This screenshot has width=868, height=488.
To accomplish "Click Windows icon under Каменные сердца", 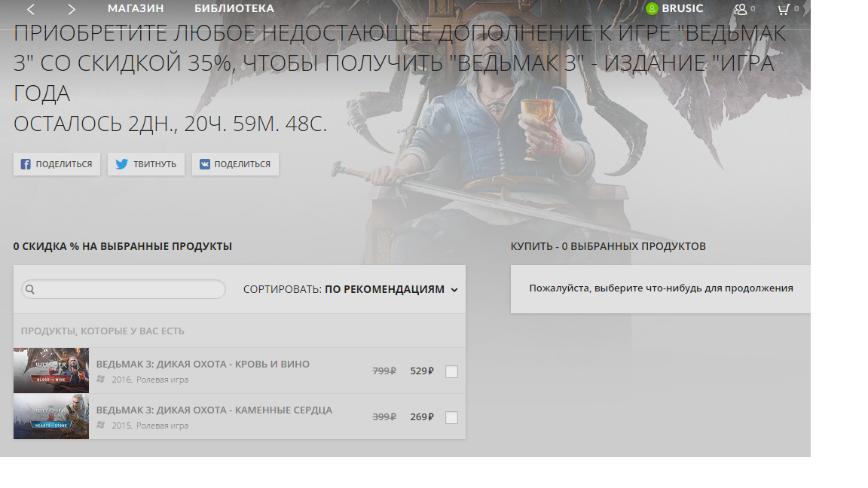I will (x=101, y=425).
